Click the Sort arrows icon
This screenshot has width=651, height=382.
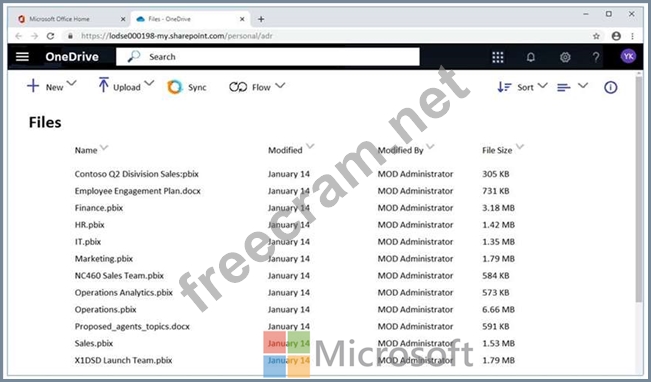click(504, 87)
